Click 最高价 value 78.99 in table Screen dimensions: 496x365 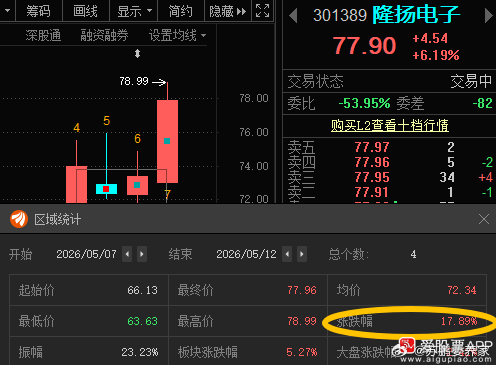pos(302,321)
